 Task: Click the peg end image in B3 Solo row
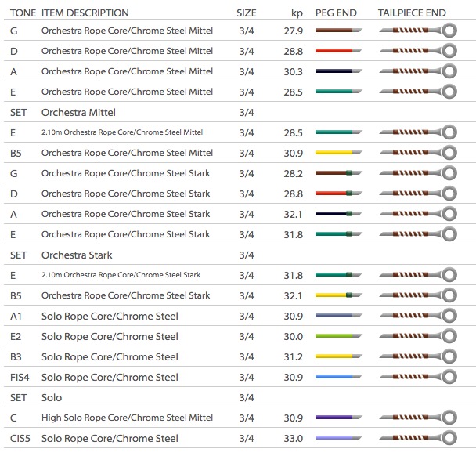click(x=338, y=356)
